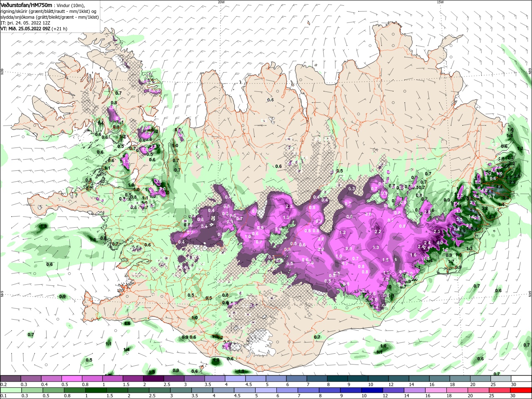Pick the snow-scale swatch starting at 18

pyautogui.click(x=460, y=379)
